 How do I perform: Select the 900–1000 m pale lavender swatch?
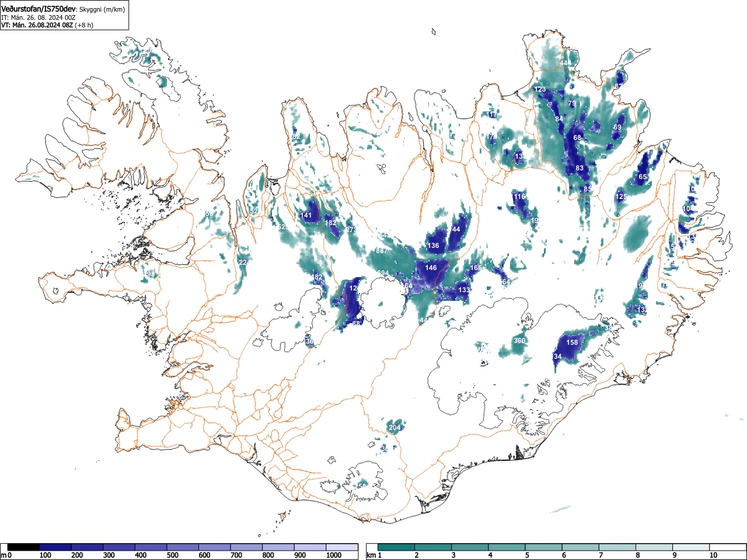[310, 547]
